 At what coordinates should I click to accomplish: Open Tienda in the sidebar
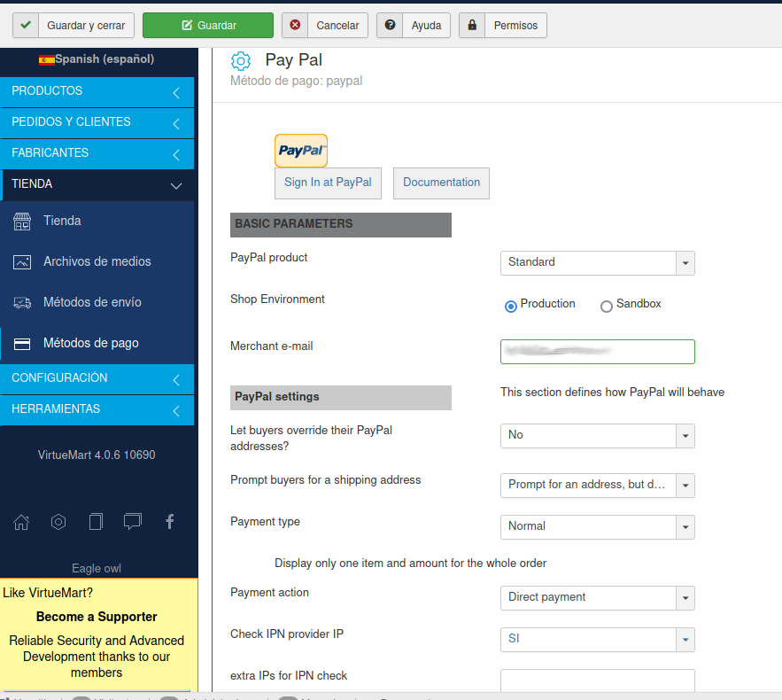[97, 221]
